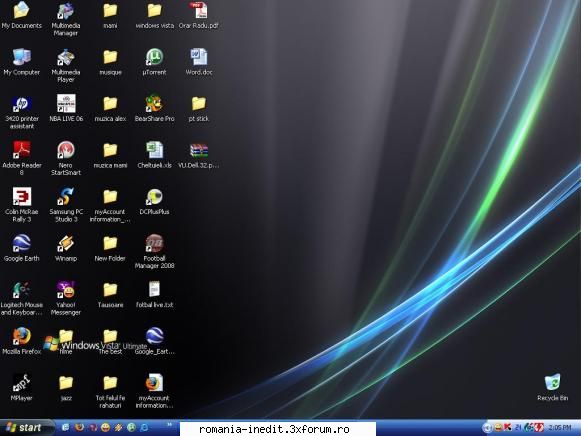Open the muzica mami folder
The width and height of the screenshot is (581, 436).
[x=110, y=155]
